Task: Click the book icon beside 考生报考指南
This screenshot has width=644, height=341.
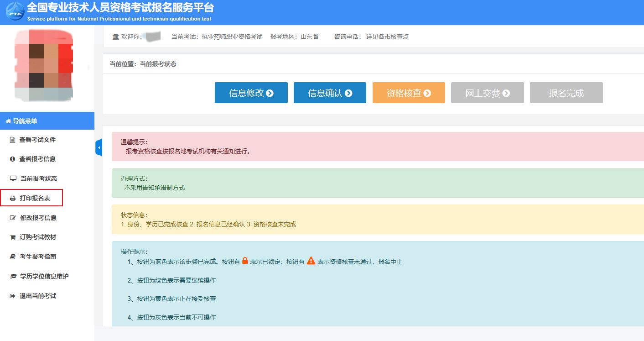Action: (13, 257)
